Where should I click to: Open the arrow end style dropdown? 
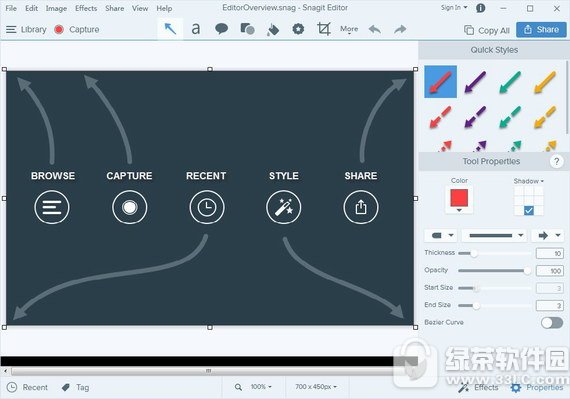(548, 235)
